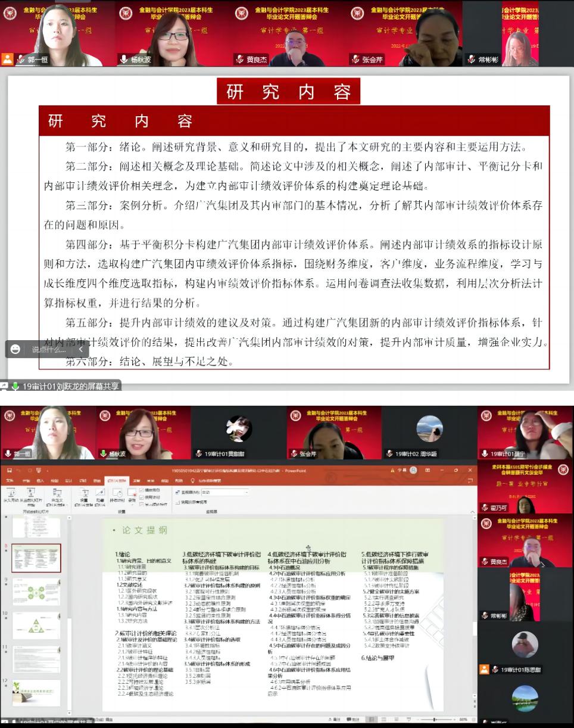
Task: Toggle the Play Narrations checkbox
Action: click(x=141, y=490)
